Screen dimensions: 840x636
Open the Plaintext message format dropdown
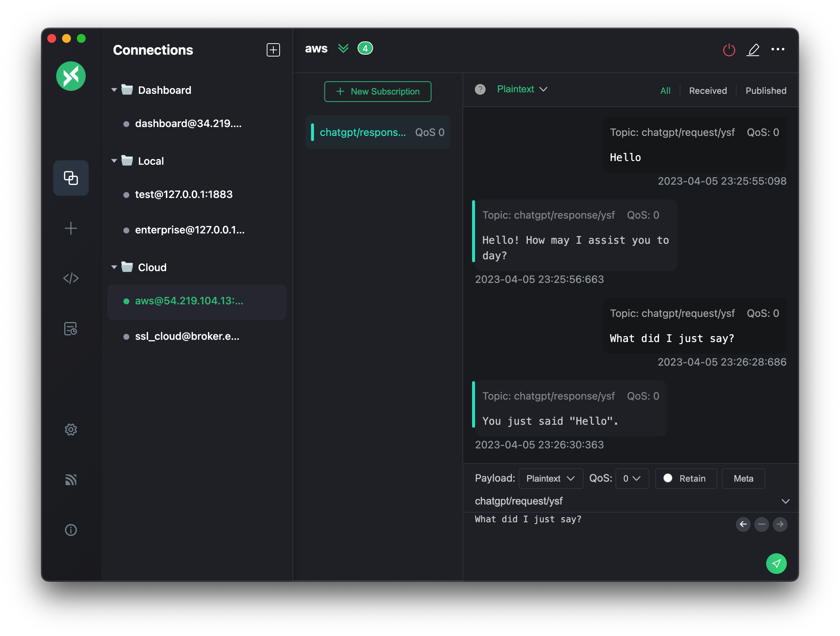522,89
